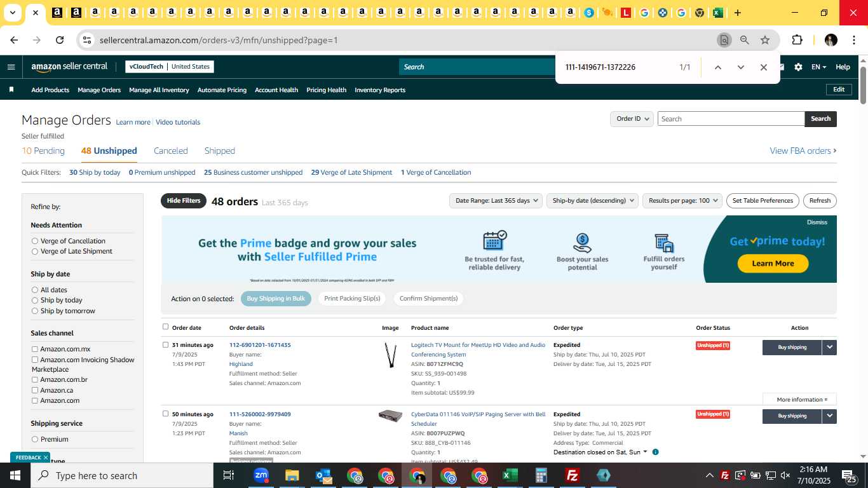The image size is (868, 488).
Task: Click the bookmark flag icon left of Add Products
Action: click(11, 90)
